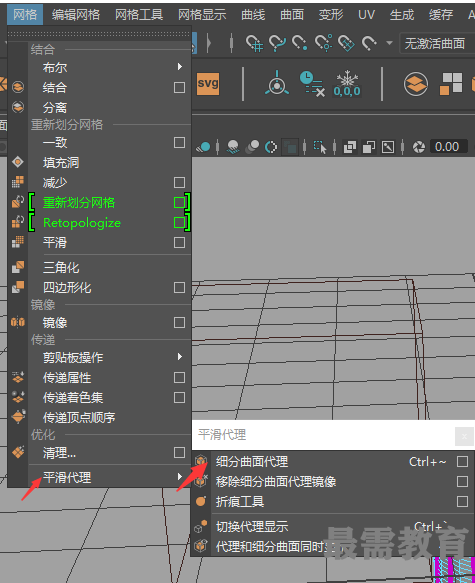Toggle Snap to Grids magnet

pos(254,43)
